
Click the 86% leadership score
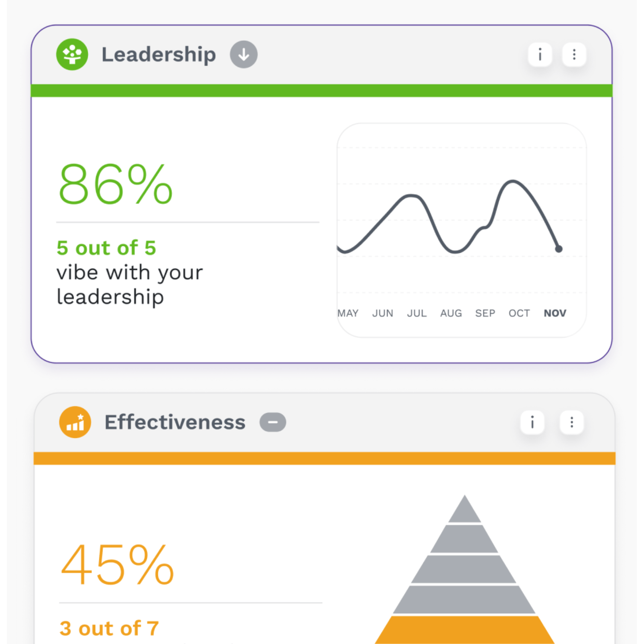click(x=115, y=185)
